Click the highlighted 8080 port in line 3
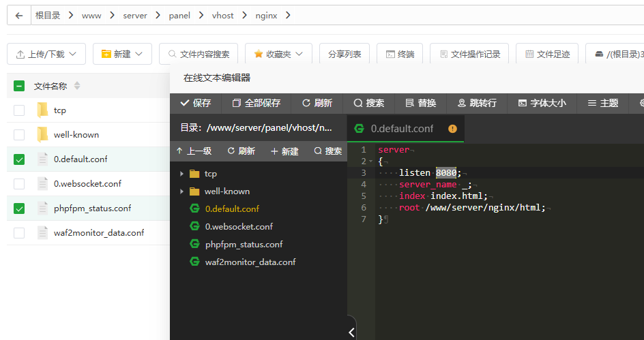This screenshot has height=340, width=644. coord(446,173)
